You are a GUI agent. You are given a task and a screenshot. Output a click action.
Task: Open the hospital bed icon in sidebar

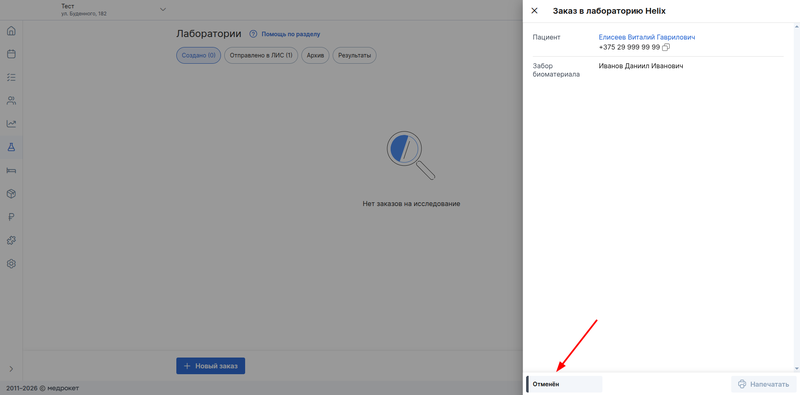pyautogui.click(x=11, y=170)
